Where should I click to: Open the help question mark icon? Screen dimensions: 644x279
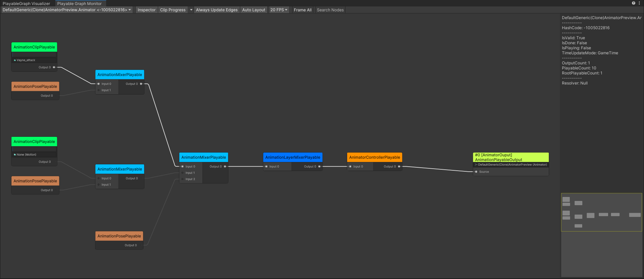634,3
